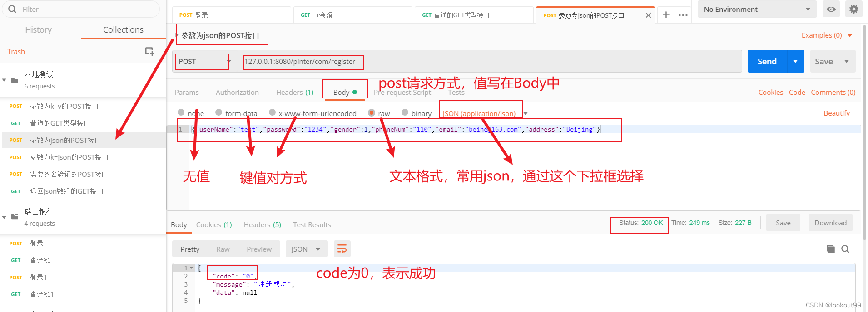This screenshot has width=868, height=312.
Task: Switch to the GET 查余额 request tab
Action: point(353,15)
